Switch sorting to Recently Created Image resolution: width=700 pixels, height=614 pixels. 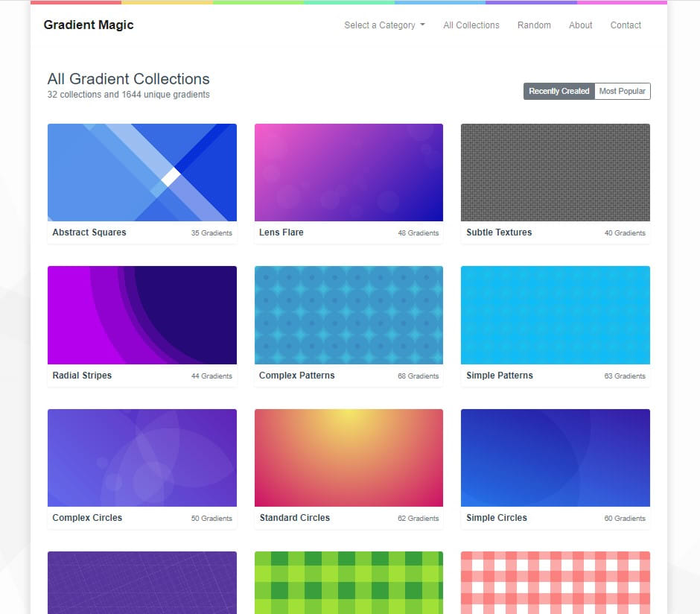click(x=559, y=91)
